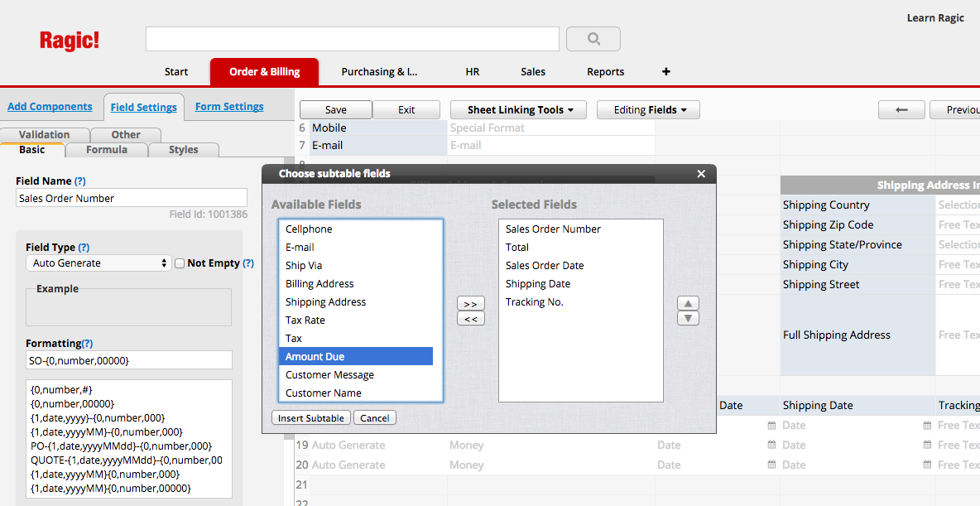Expand Sheet Linking Tools menu
This screenshot has height=506, width=980.
coord(518,110)
